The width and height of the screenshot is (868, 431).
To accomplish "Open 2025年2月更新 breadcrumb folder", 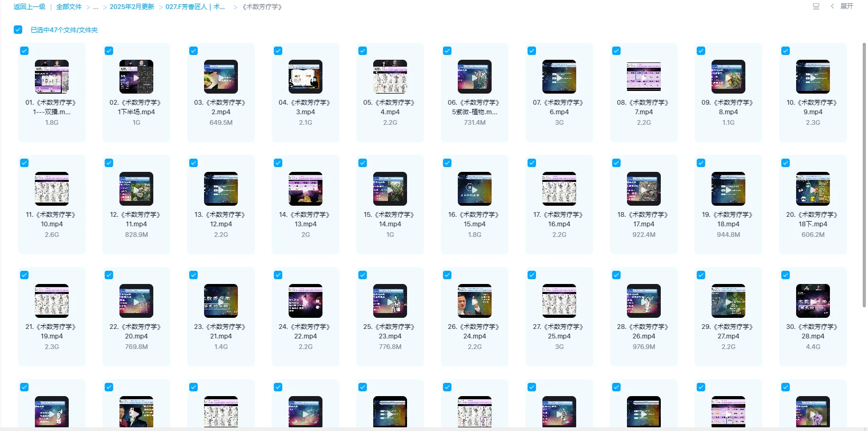I will coord(132,7).
